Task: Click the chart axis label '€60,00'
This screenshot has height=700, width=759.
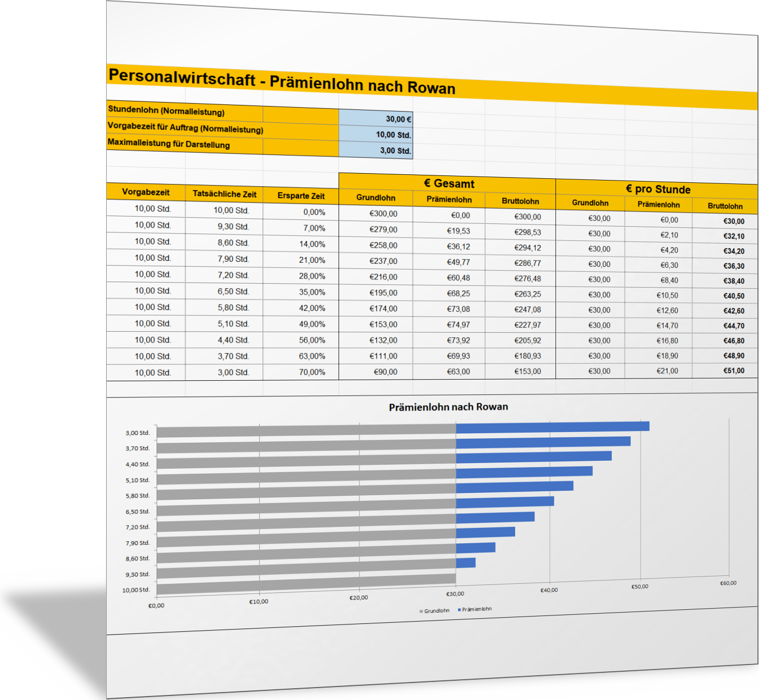Action: [x=728, y=583]
